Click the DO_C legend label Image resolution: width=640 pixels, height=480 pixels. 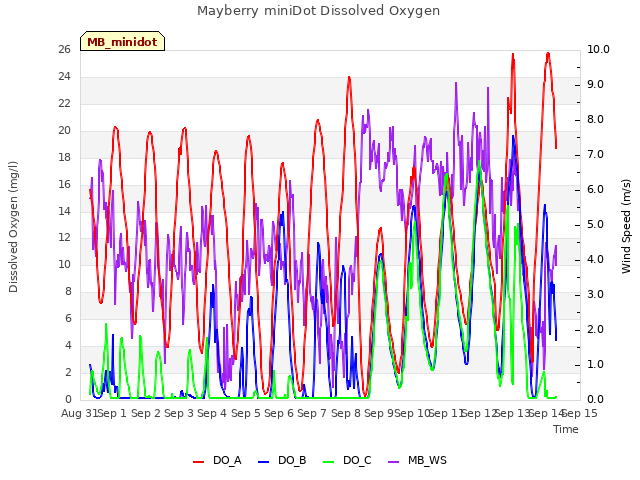tap(357, 460)
